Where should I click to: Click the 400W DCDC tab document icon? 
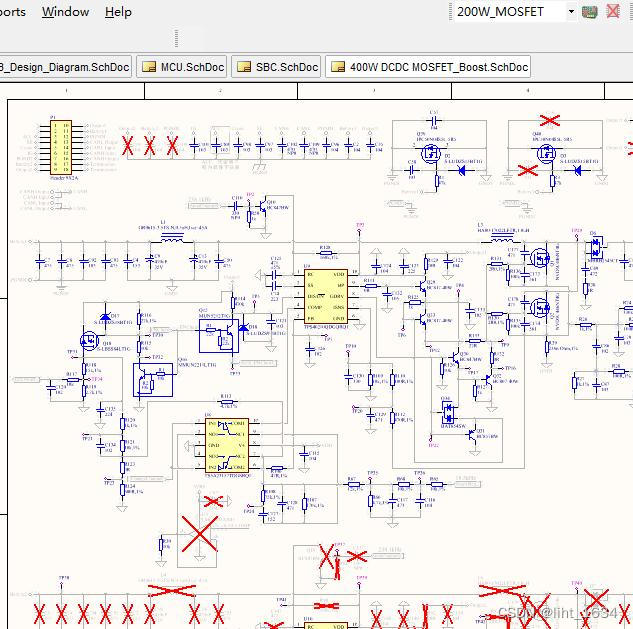click(338, 67)
